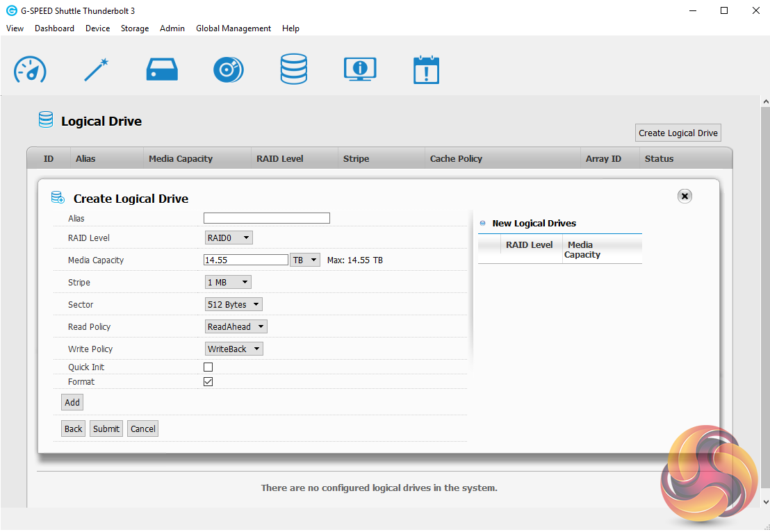The width and height of the screenshot is (770, 532).
Task: Expand the RAID Level dropdown
Action: 229,238
